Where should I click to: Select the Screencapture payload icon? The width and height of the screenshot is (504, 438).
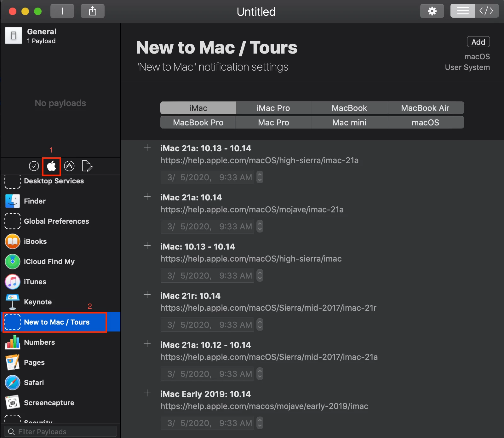pyautogui.click(x=13, y=403)
